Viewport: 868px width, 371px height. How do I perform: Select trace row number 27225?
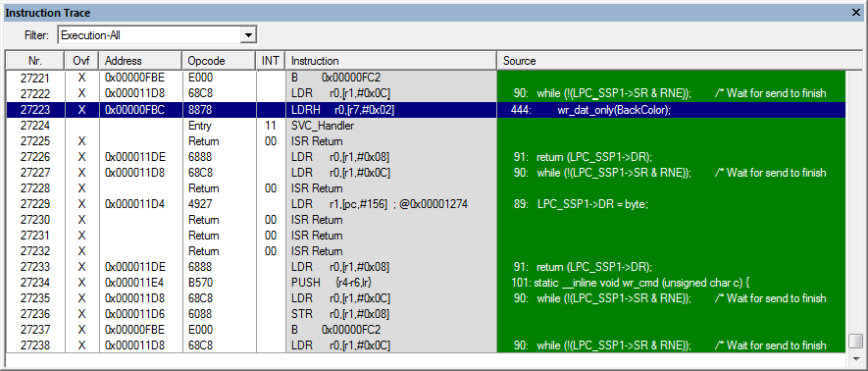click(x=426, y=141)
